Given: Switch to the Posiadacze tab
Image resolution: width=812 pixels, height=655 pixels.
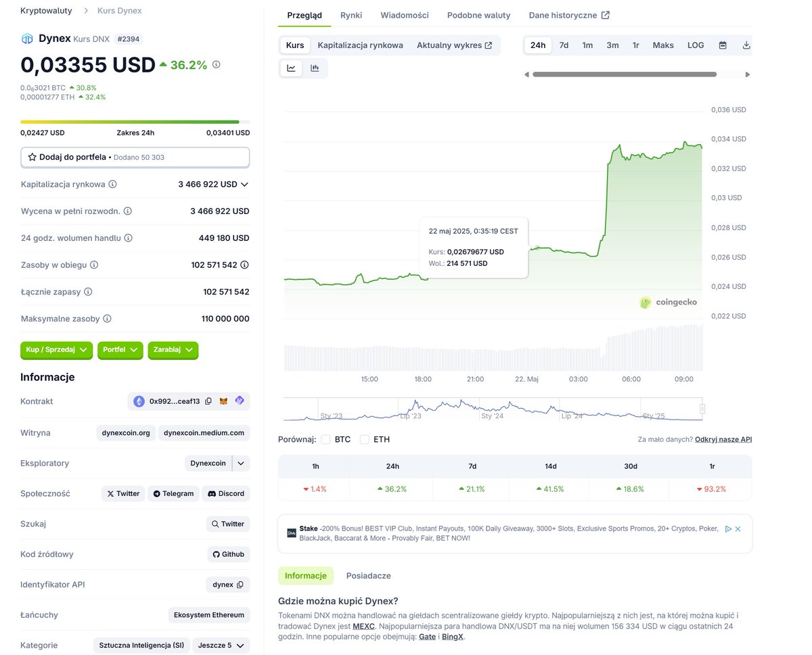Looking at the screenshot, I should coord(368,576).
